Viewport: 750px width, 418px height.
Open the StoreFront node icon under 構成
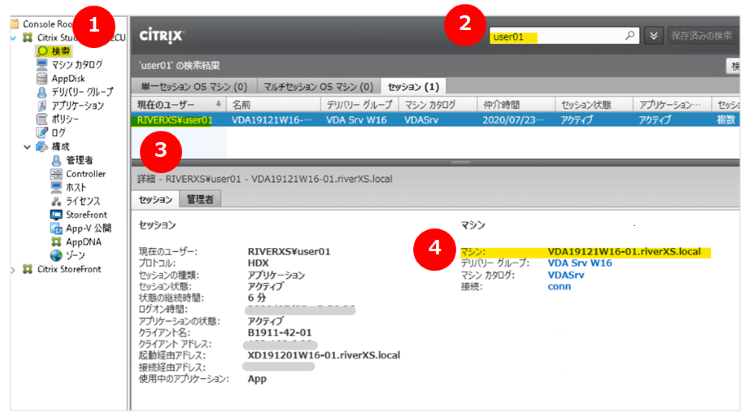click(56, 214)
